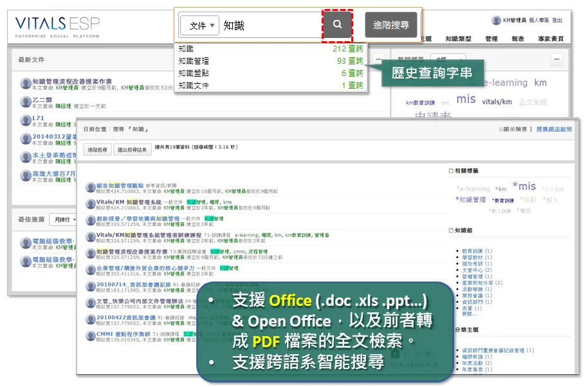
Task: Open the 專家黃頁 menu
Action: click(x=551, y=39)
